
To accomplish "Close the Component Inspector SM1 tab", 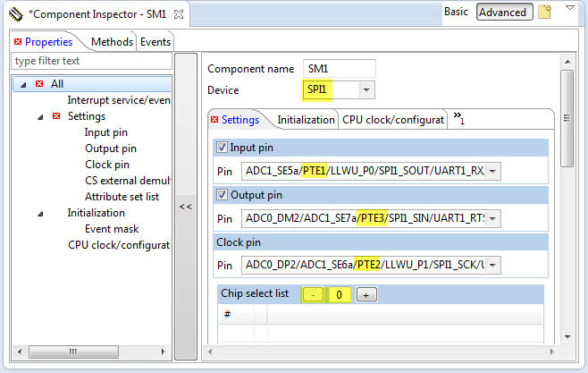I will 178,13.
